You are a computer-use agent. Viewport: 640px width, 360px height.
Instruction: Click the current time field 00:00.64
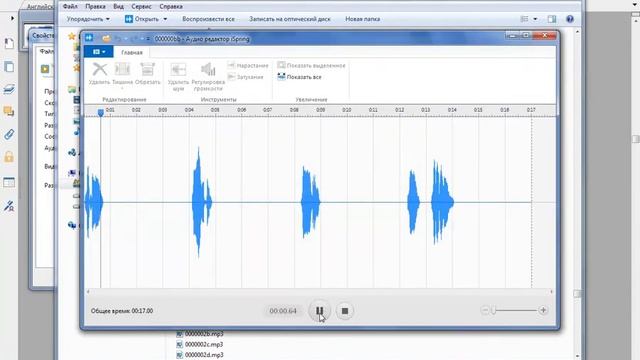(x=283, y=311)
